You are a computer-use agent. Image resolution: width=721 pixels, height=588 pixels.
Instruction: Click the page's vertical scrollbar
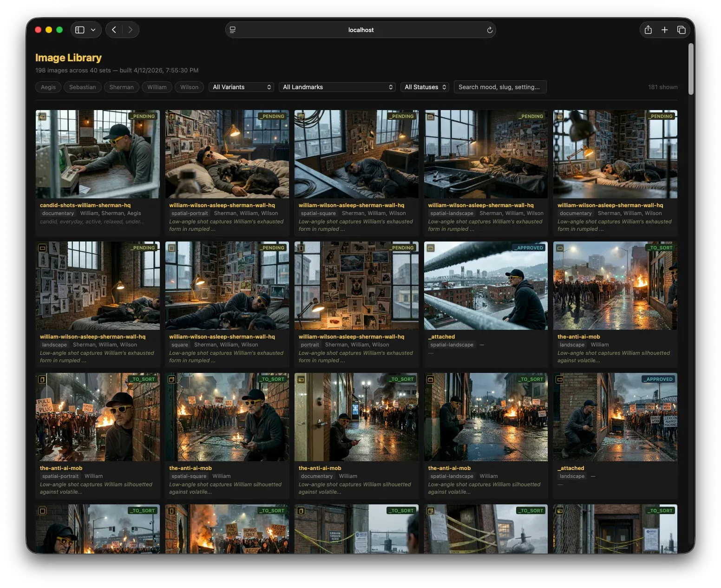coord(691,70)
